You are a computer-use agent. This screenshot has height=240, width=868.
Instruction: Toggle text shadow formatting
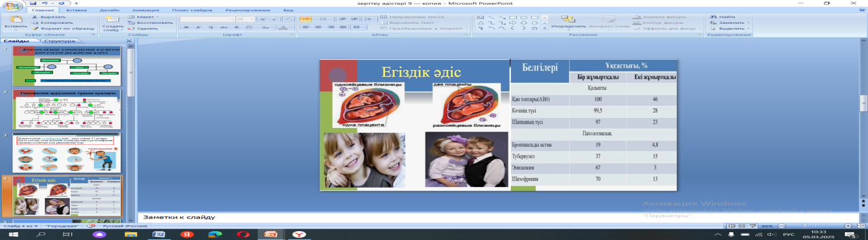point(237,27)
